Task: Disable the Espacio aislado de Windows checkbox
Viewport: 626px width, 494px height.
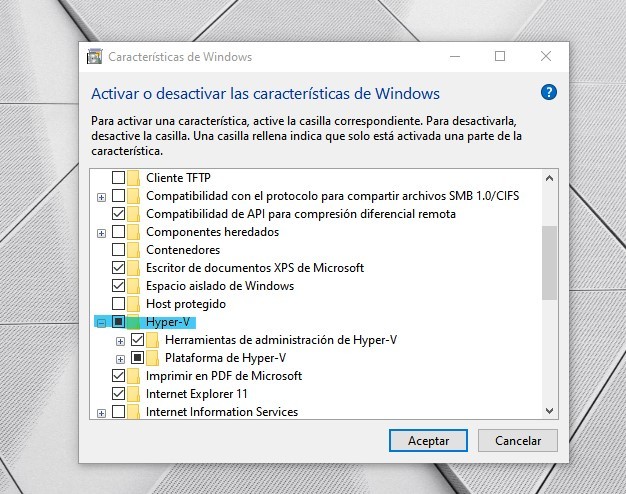Action: [119, 286]
